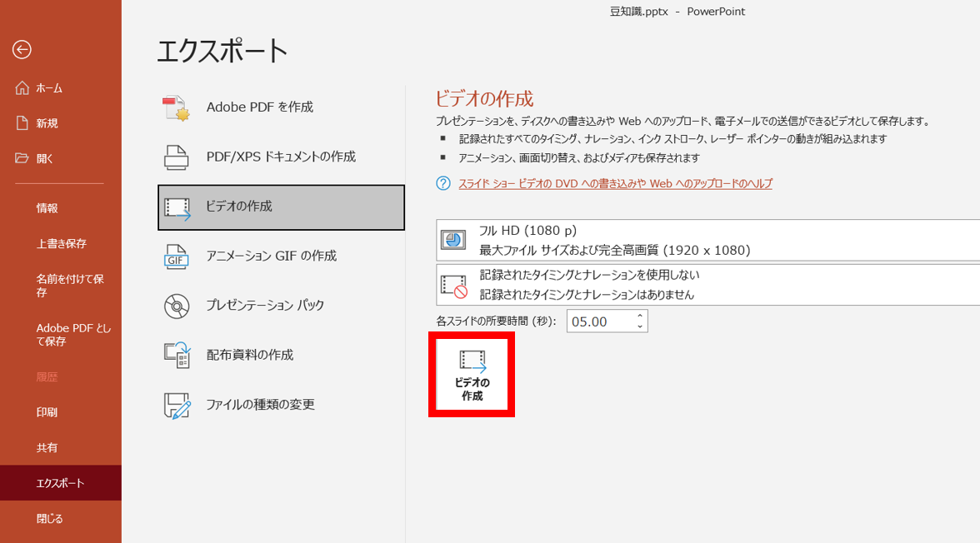Choose プレゼンテーション パック label
The image size is (980, 543).
coord(266,306)
